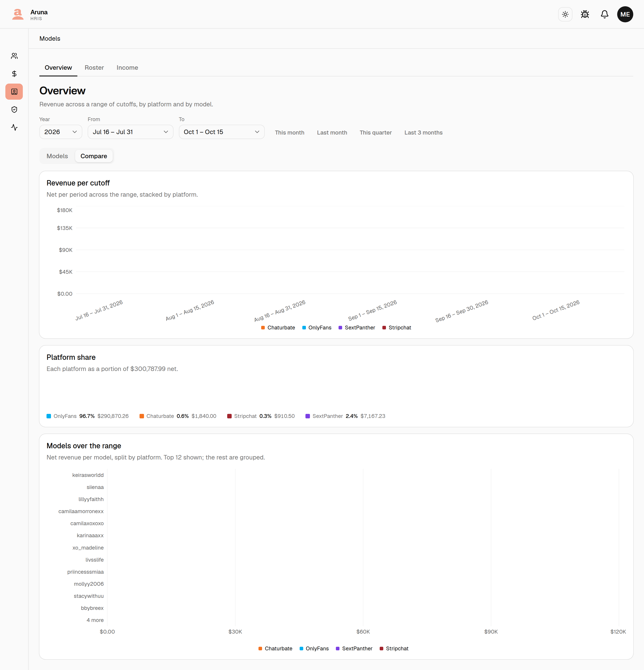Select the Compare view toggle
Image resolution: width=644 pixels, height=670 pixels.
94,156
